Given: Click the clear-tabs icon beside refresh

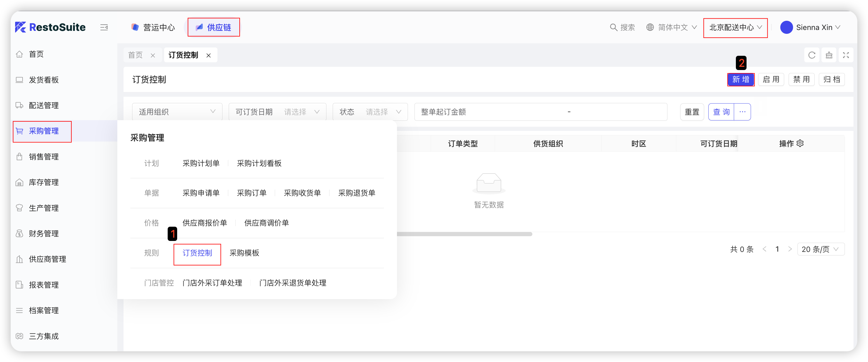Looking at the screenshot, I should pyautogui.click(x=829, y=55).
